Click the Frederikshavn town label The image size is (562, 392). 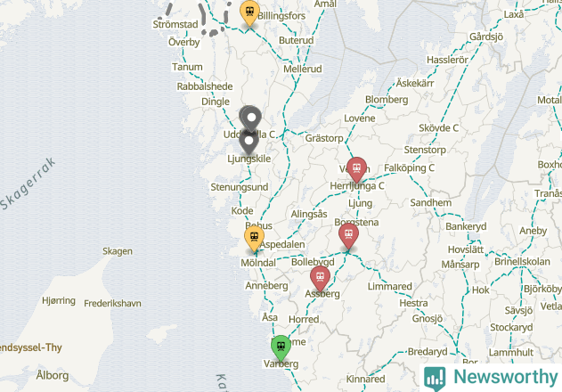[x=112, y=304]
